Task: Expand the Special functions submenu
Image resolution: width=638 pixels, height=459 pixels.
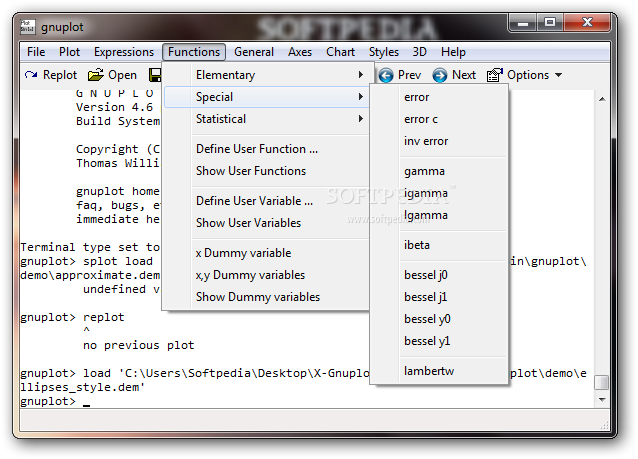Action: coord(267,97)
